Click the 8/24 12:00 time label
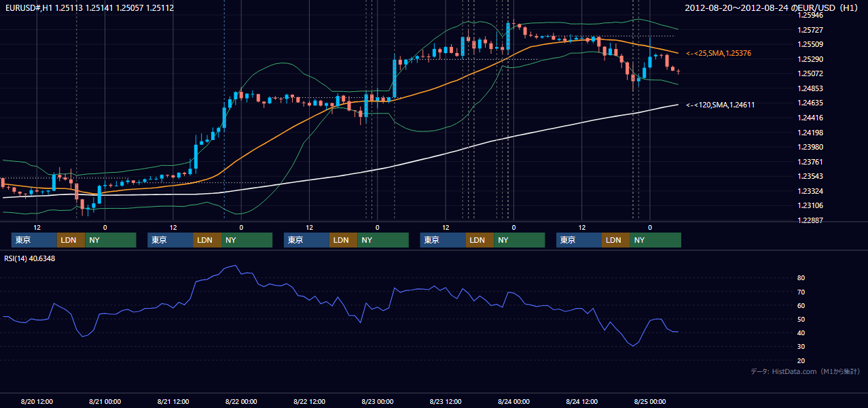Screen dimensions: 868x408 [581, 402]
